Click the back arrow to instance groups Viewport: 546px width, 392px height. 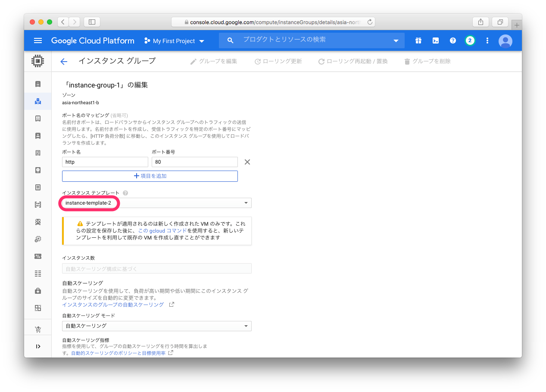(x=64, y=62)
